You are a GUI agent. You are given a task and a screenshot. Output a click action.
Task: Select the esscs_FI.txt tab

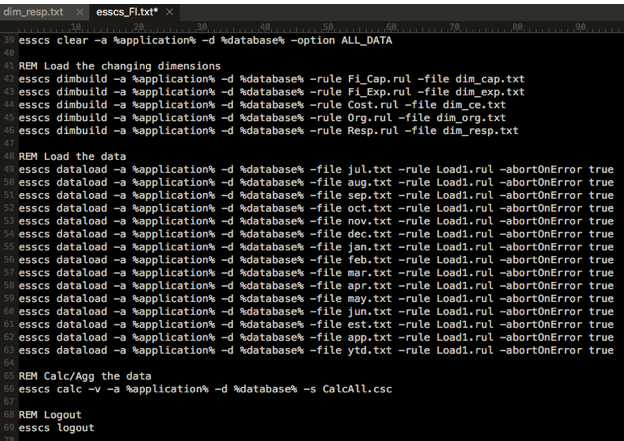coord(126,11)
